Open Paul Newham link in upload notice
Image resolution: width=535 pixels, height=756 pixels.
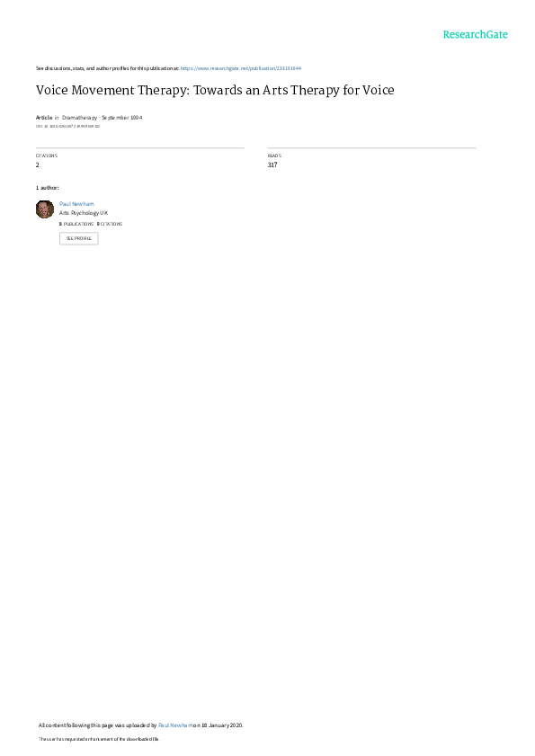pos(175,725)
